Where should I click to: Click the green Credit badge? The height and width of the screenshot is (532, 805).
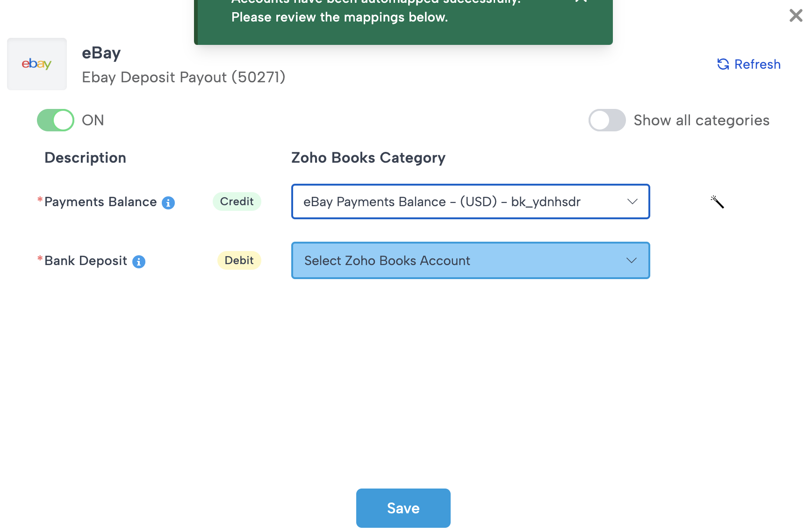pos(237,201)
